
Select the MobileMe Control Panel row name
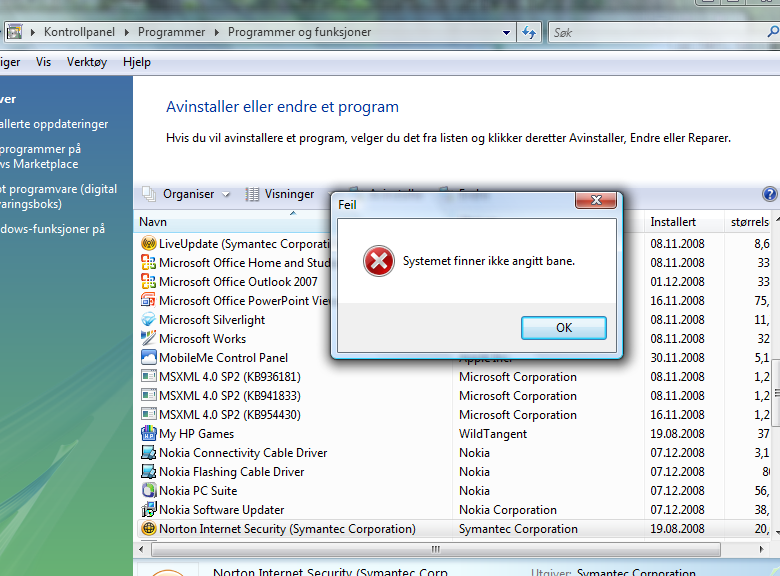click(223, 358)
